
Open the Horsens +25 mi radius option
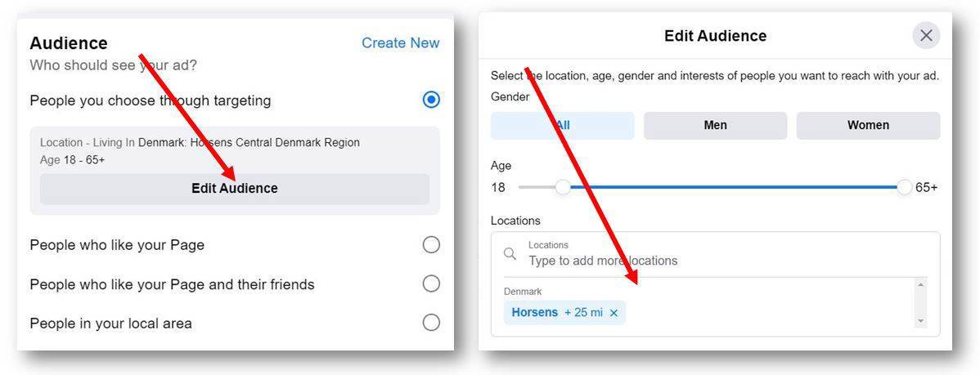[x=584, y=313]
